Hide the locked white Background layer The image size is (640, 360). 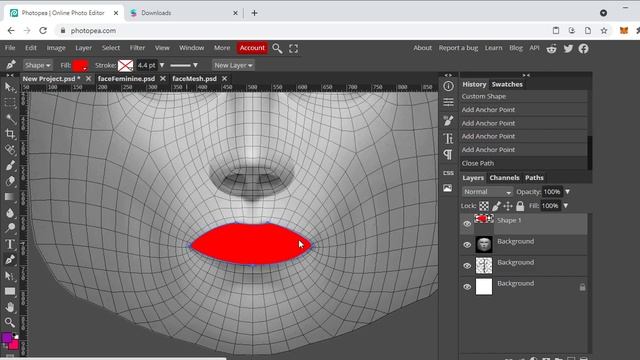pos(467,287)
